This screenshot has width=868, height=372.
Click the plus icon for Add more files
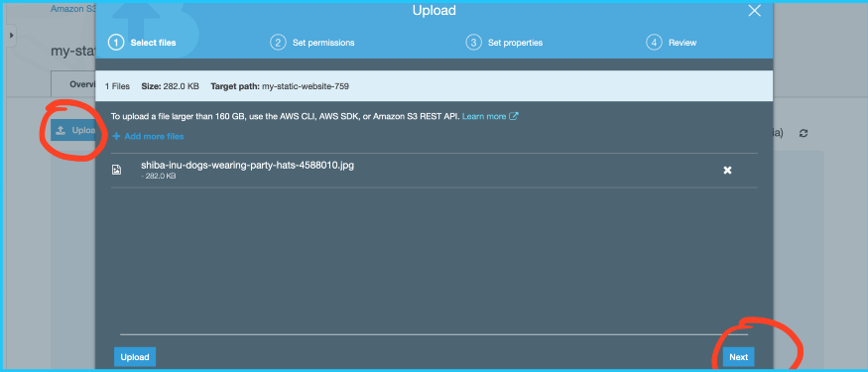pos(116,136)
